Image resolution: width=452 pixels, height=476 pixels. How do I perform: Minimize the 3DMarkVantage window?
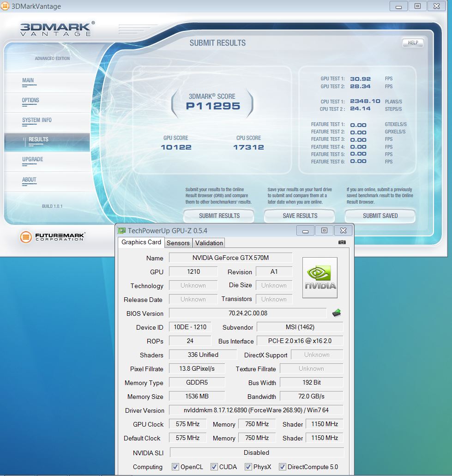coord(398,6)
